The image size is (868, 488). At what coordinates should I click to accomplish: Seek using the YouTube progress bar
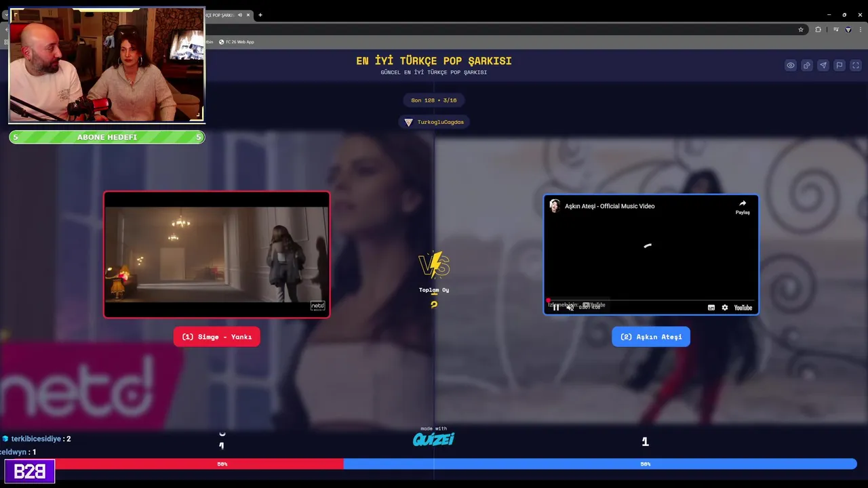651,300
